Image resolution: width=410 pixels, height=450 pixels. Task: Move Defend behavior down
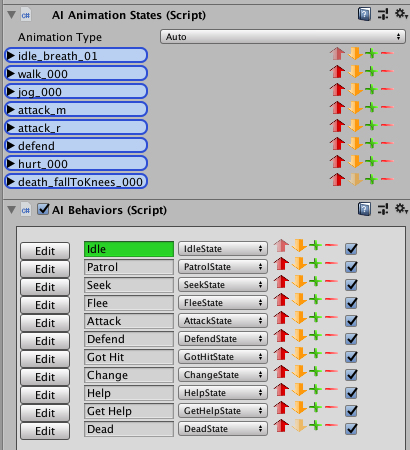(299, 336)
